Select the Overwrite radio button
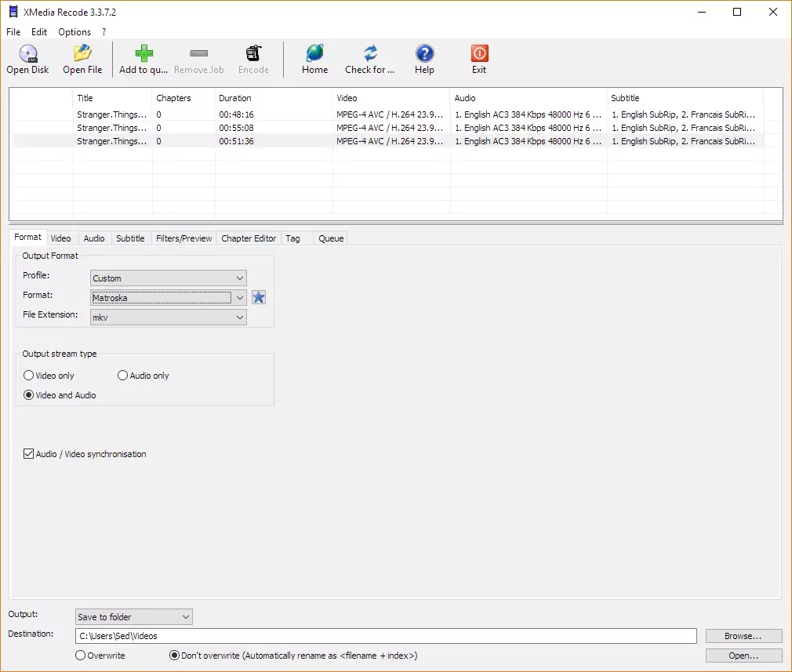792x672 pixels. [79, 655]
